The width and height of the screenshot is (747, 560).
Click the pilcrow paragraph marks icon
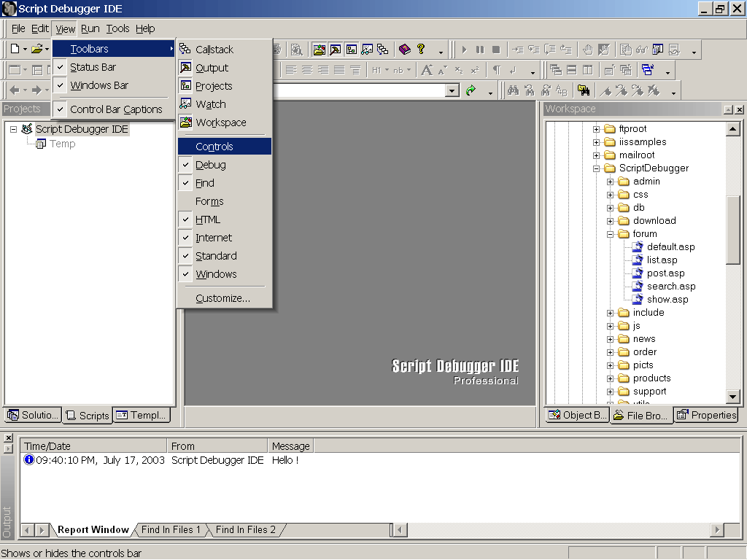click(x=497, y=71)
